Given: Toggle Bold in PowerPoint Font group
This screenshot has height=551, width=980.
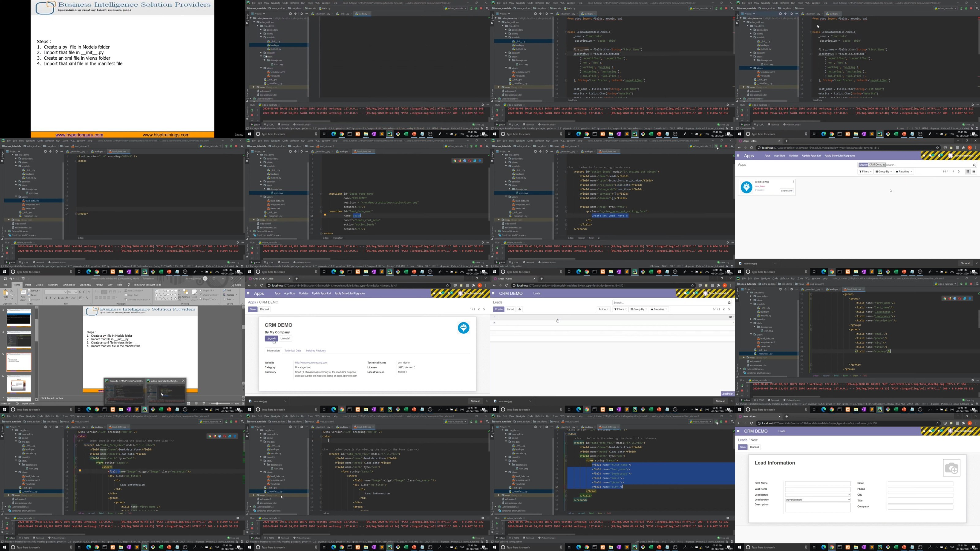Looking at the screenshot, I should [47, 298].
